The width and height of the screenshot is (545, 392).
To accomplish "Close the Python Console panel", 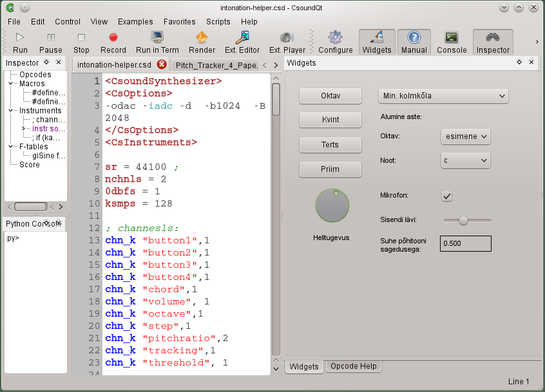I will pyautogui.click(x=59, y=223).
